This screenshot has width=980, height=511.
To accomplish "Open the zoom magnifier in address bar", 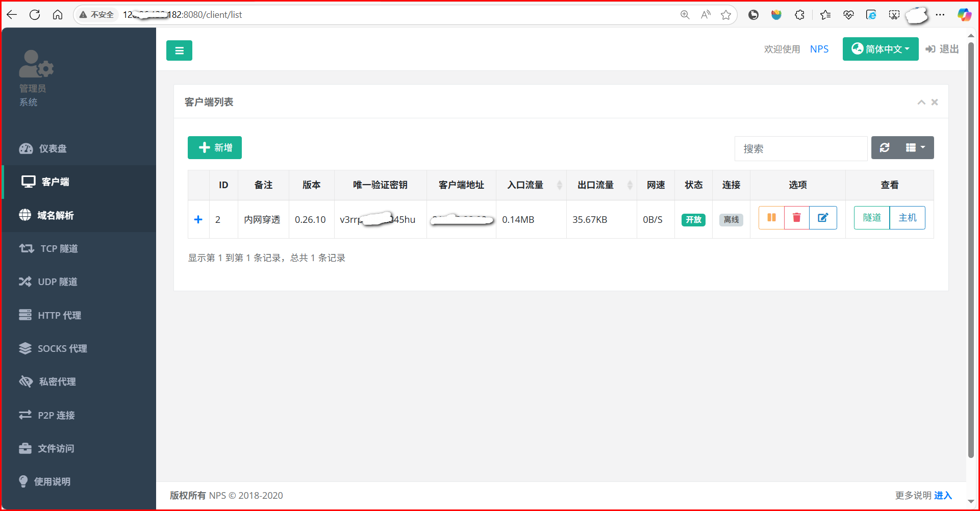I will [685, 15].
